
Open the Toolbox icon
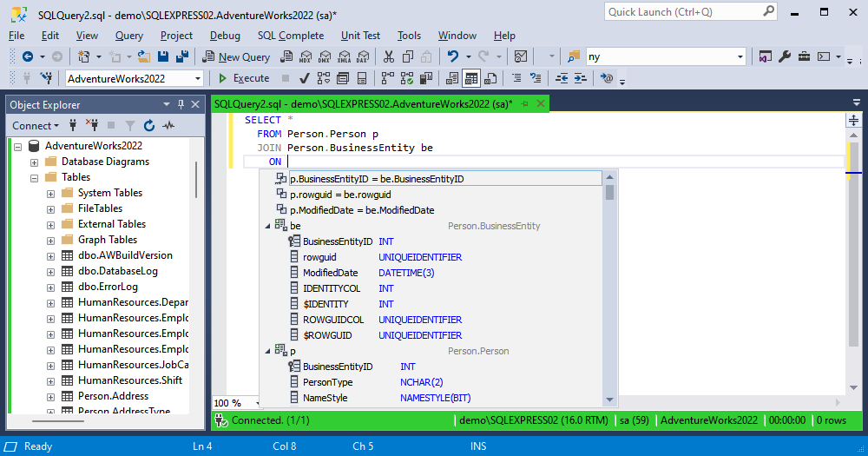tap(804, 56)
